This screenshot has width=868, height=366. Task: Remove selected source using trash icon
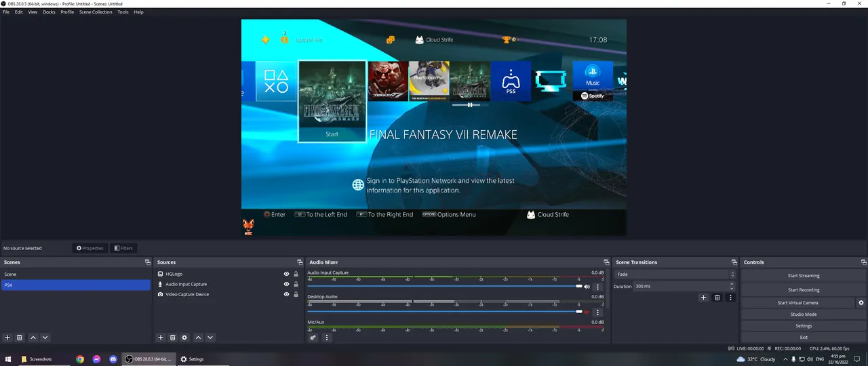tap(173, 338)
